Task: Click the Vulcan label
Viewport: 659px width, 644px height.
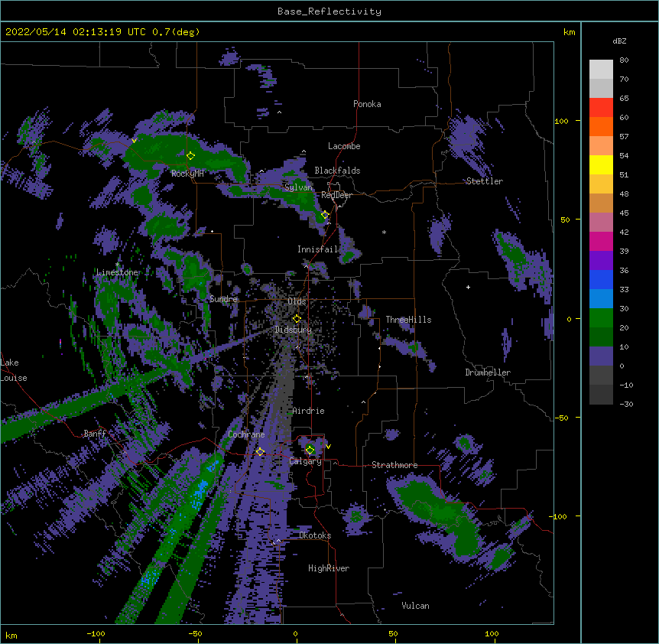Action: pyautogui.click(x=415, y=606)
